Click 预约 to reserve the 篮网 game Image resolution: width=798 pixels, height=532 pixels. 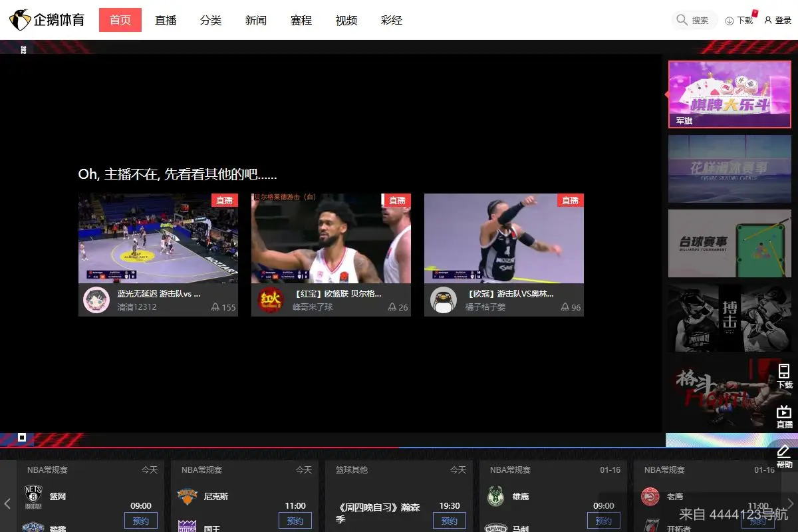(x=140, y=521)
